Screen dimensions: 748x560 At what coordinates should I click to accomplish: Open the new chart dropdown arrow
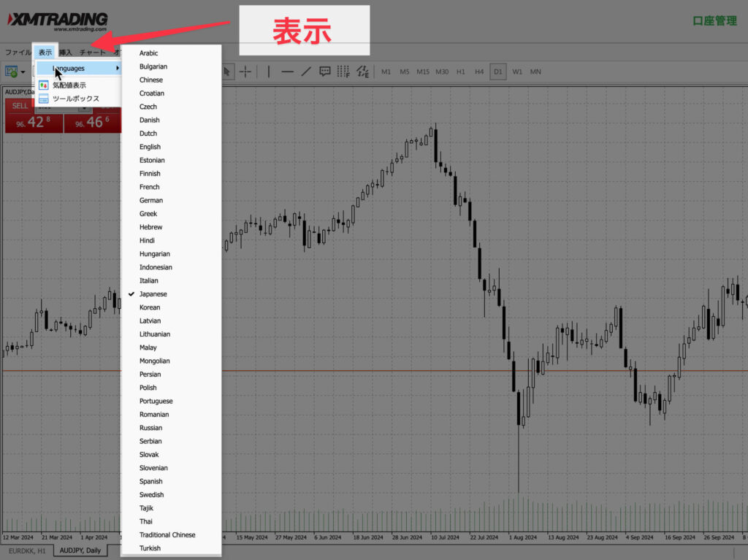coord(23,72)
